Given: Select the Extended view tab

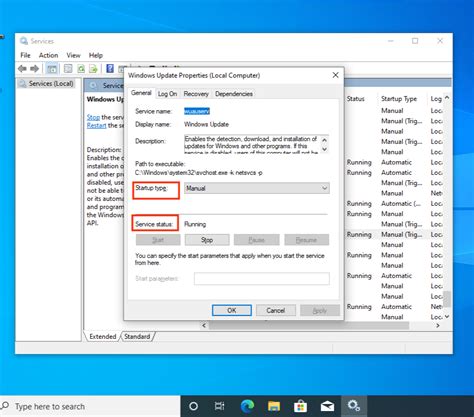Looking at the screenshot, I should (x=103, y=337).
